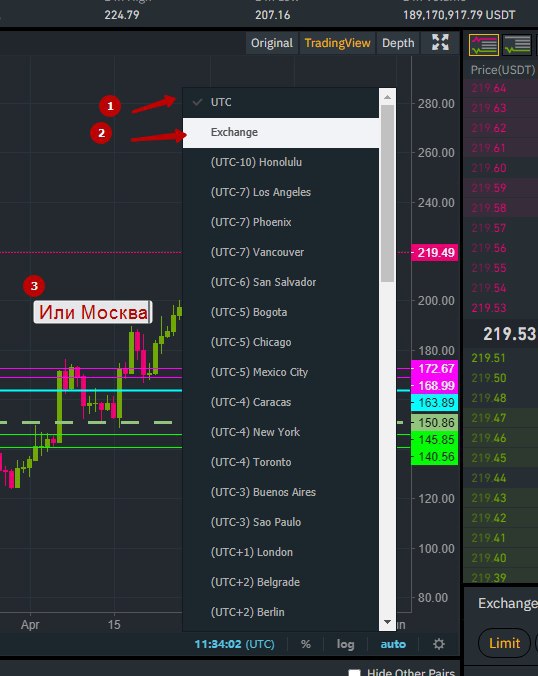Click current price label 219.49 on axis

coord(435,253)
